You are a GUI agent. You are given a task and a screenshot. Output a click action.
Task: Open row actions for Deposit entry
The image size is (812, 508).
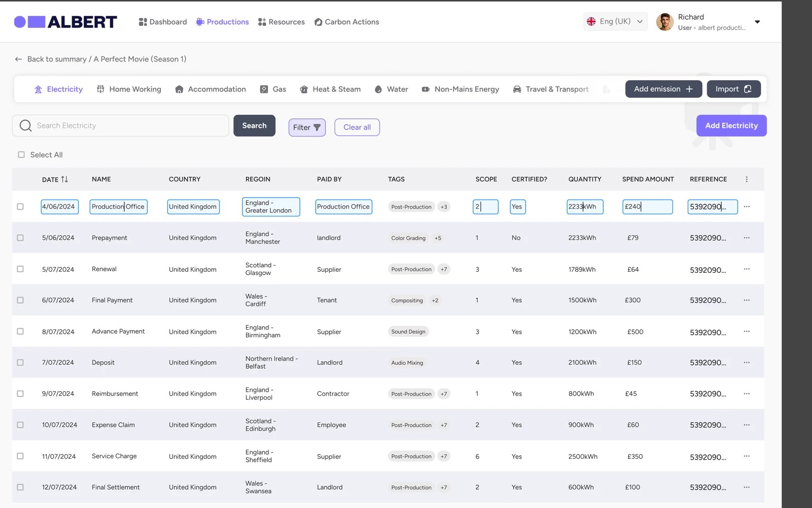747,363
